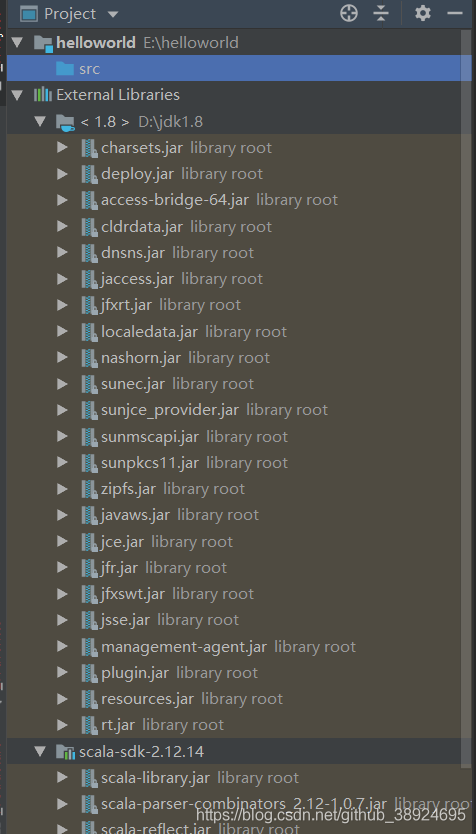Click the JDK 1.8 folder icon

(x=65, y=122)
